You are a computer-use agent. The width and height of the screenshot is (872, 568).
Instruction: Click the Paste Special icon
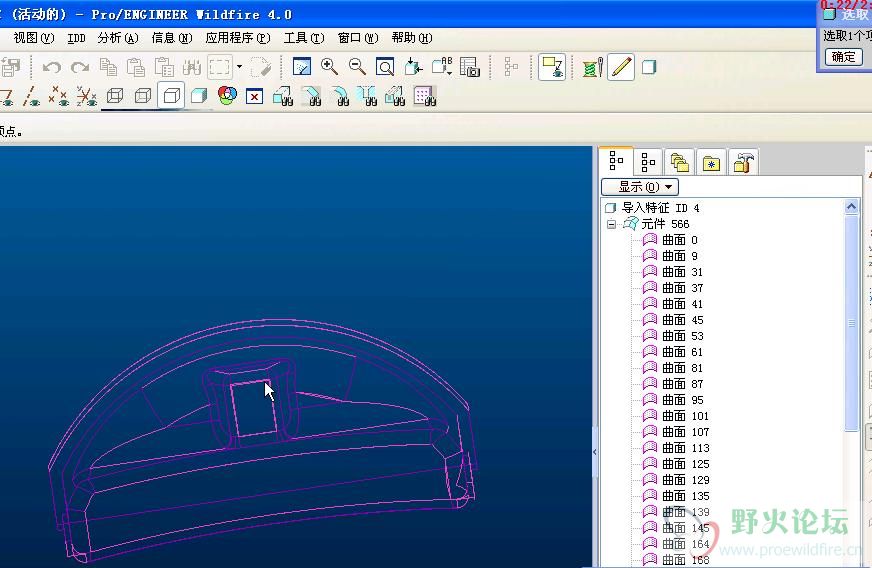[x=164, y=67]
